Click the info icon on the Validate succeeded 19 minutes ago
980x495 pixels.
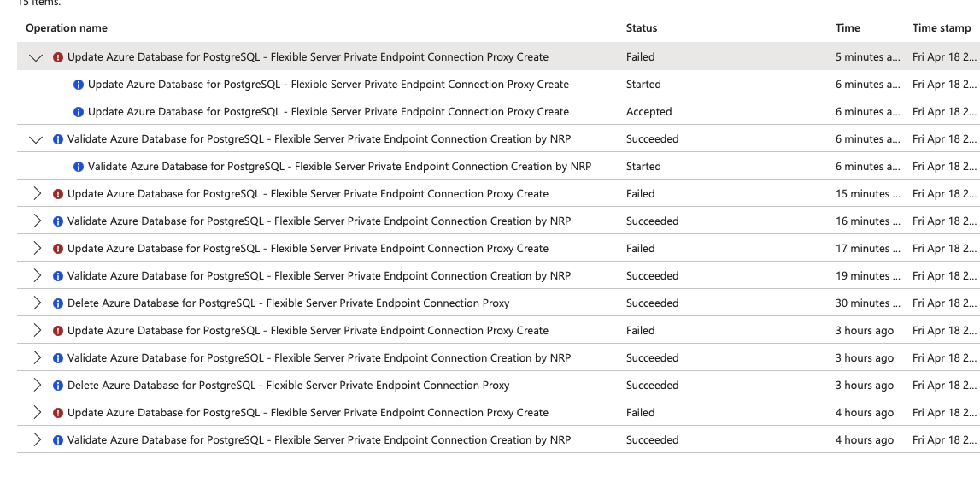click(x=58, y=276)
